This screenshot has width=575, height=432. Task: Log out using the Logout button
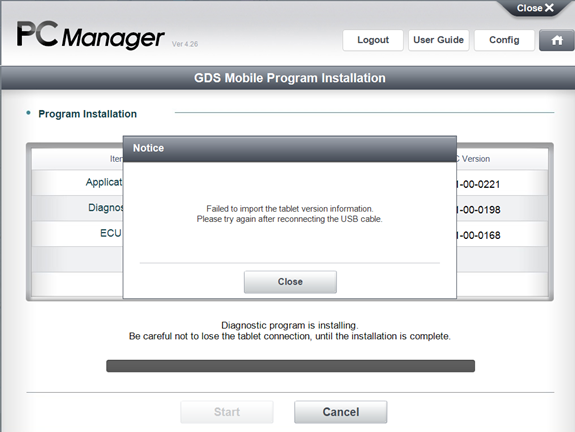click(373, 40)
